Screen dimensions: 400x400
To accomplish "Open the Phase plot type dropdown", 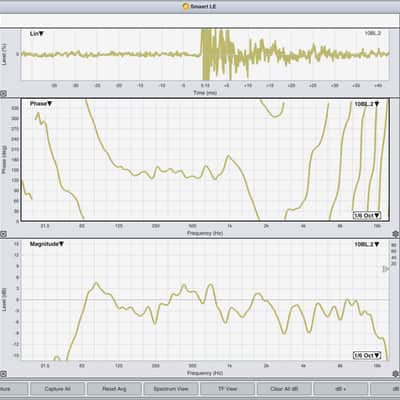I will (x=41, y=104).
